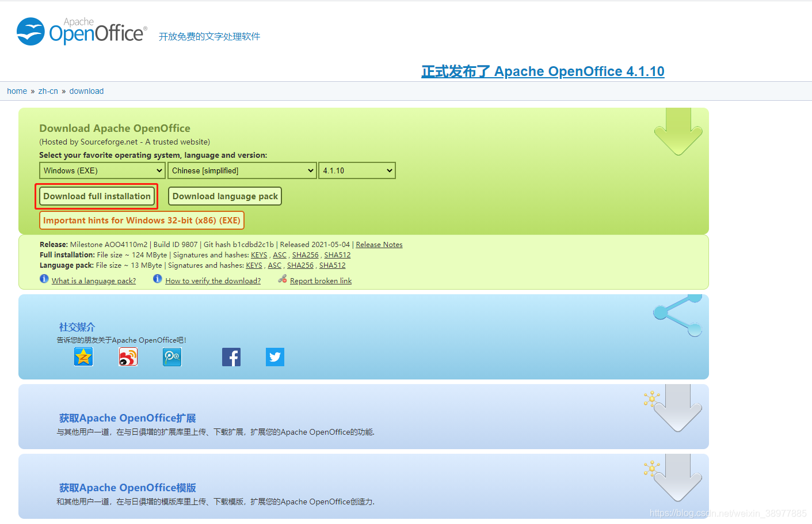Open language pack SHA512 hash link
This screenshot has height=524, width=812.
tap(333, 265)
